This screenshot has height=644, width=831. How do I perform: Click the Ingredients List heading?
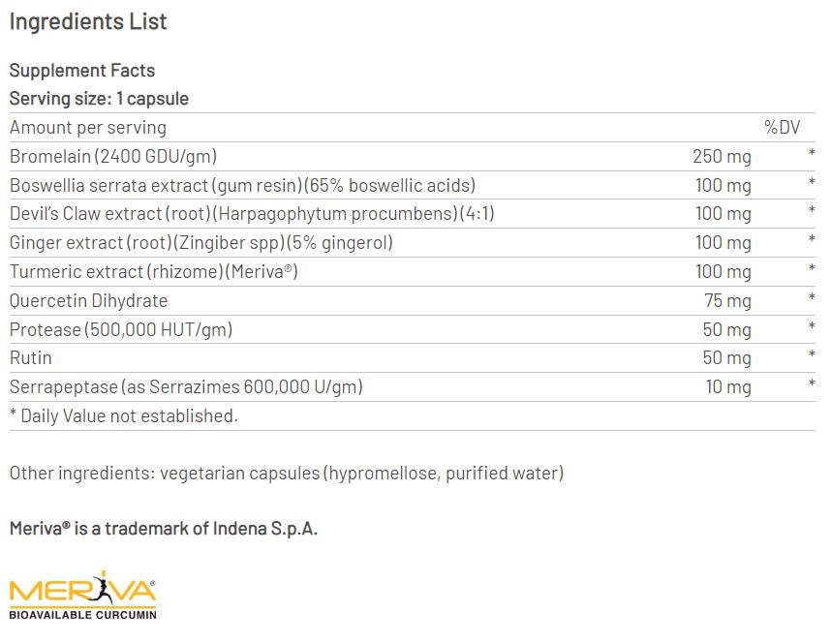click(x=88, y=21)
